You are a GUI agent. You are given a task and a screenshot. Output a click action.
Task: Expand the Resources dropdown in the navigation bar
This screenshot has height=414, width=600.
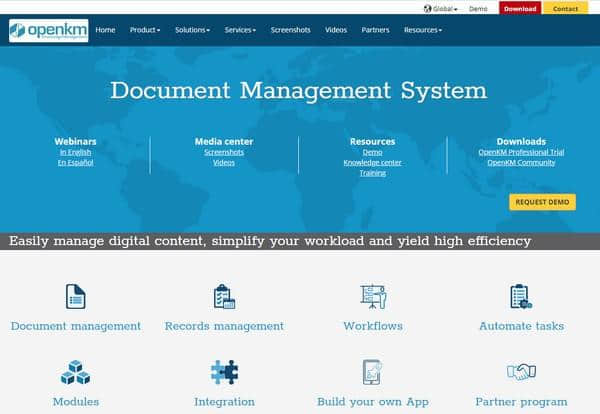[422, 30]
